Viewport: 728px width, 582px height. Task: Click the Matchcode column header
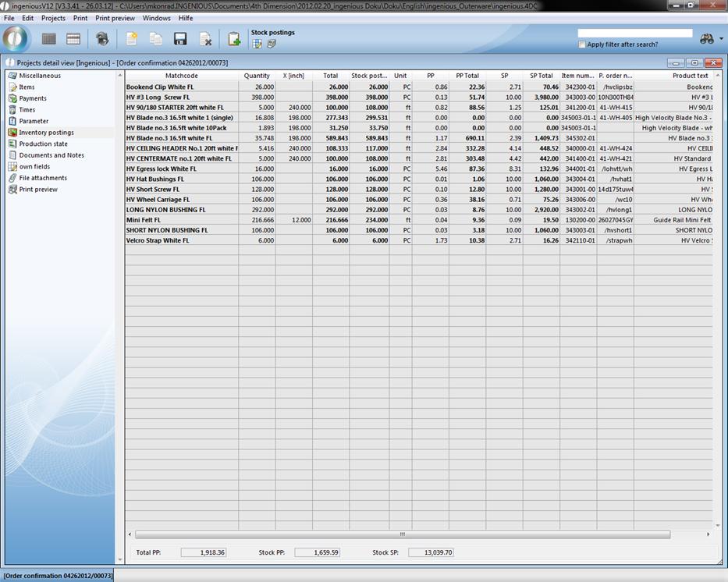[x=181, y=76]
